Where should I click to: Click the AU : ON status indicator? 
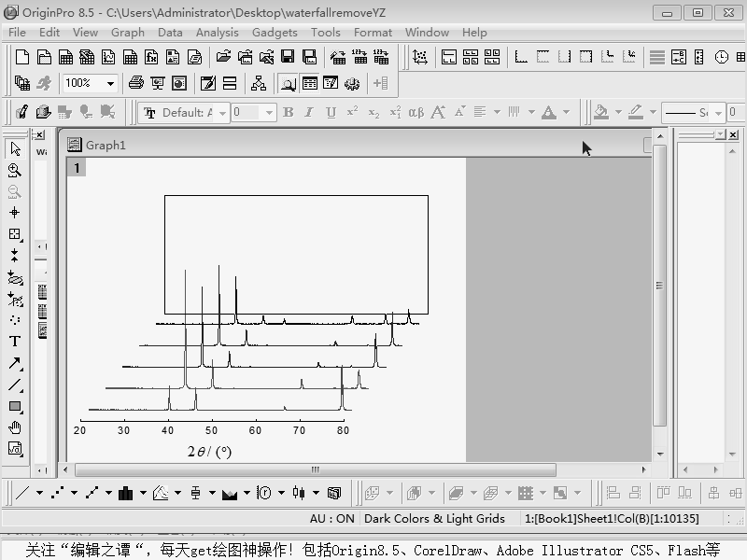point(332,519)
